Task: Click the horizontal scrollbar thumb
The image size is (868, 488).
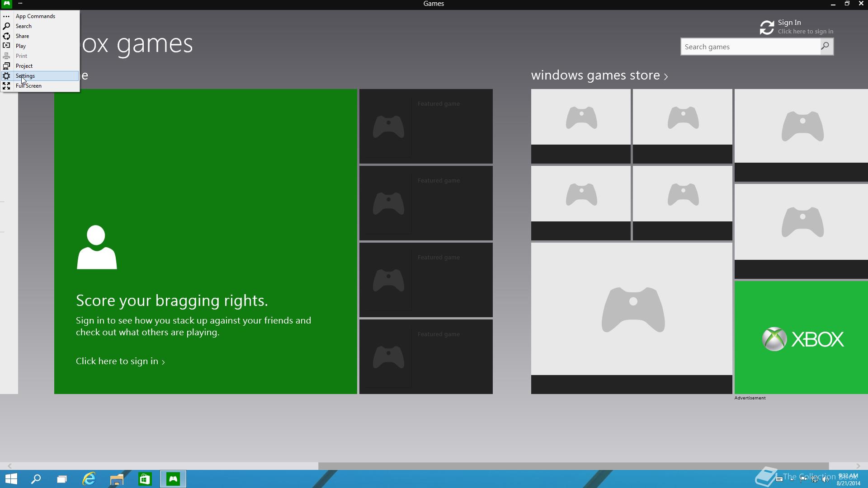Action: 573,466
